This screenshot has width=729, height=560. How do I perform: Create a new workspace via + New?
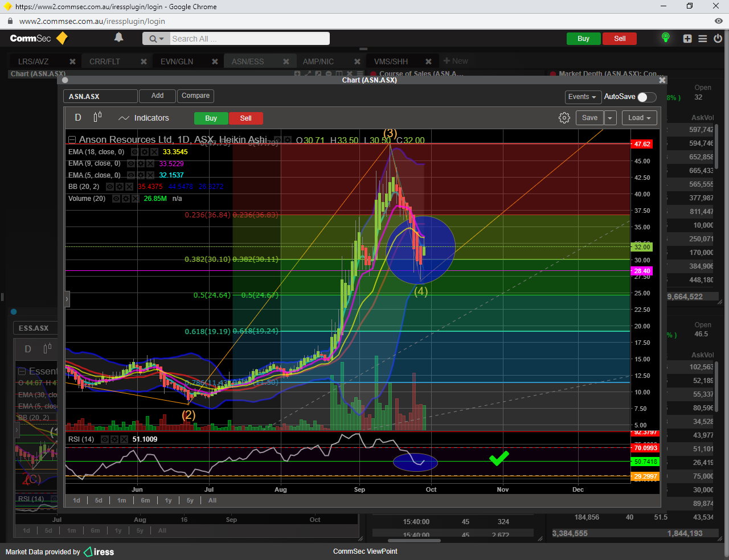(x=456, y=61)
